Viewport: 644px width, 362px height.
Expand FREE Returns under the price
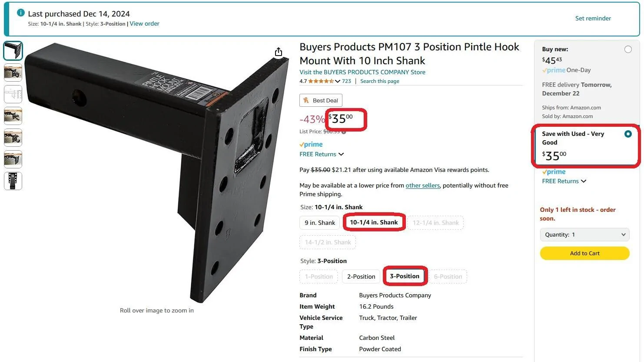point(322,154)
